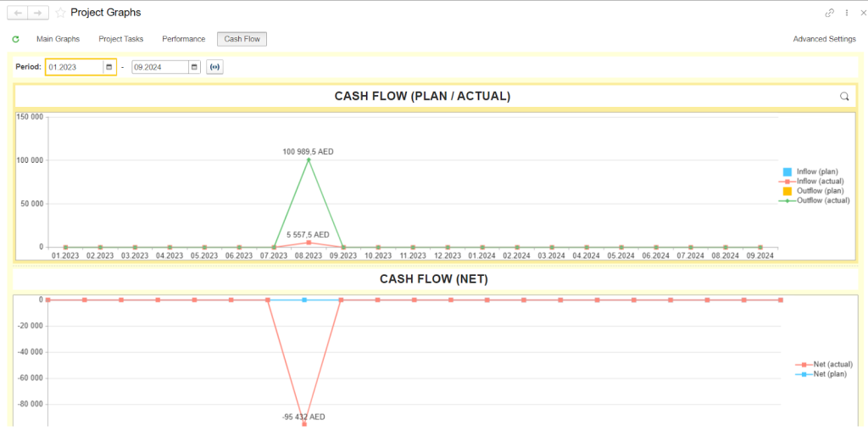
Task: Click the 100 989,5 AED outflow peak point
Action: [x=309, y=160]
